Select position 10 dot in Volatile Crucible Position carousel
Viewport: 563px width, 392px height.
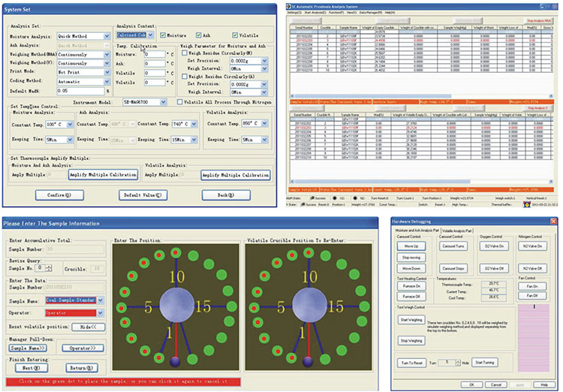[x=309, y=252]
